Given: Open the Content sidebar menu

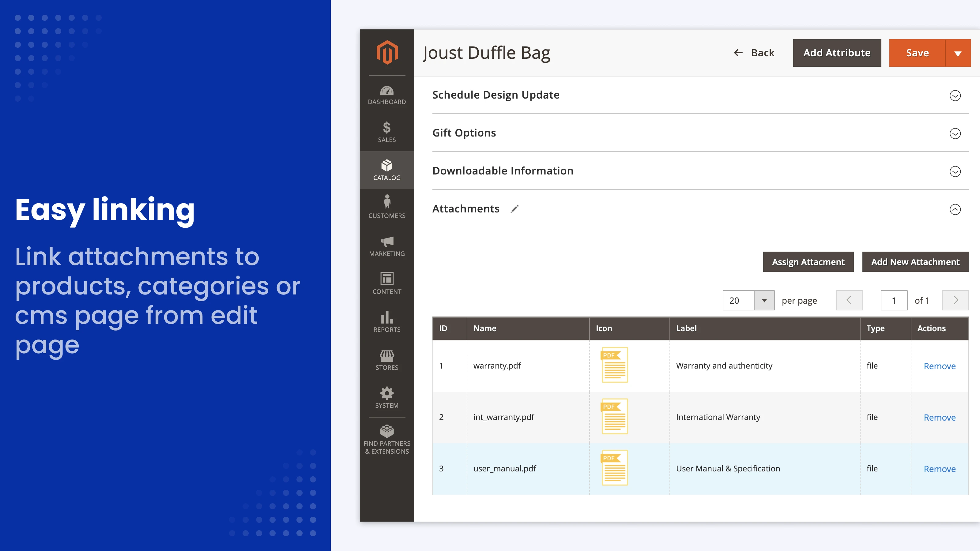Looking at the screenshot, I should [x=386, y=284].
